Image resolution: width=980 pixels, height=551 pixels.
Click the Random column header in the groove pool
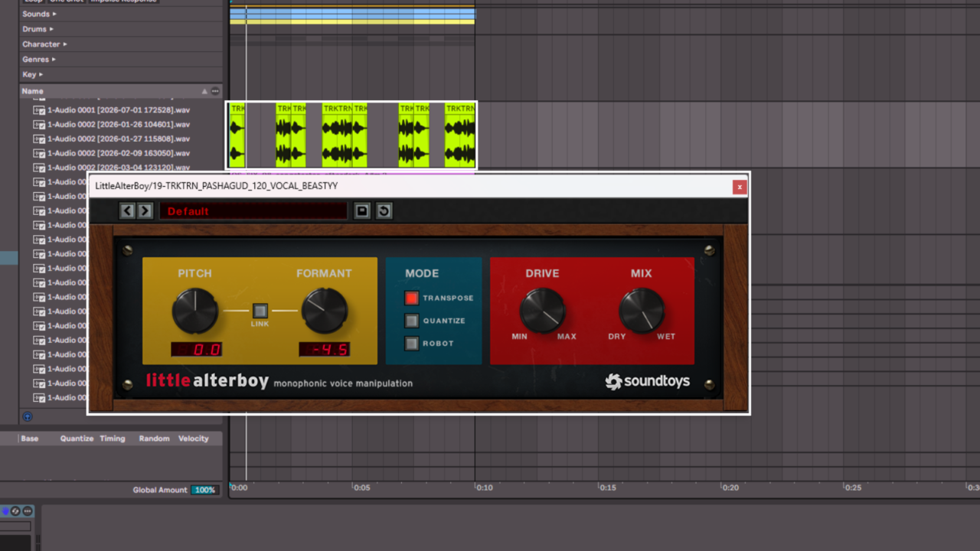(x=154, y=439)
